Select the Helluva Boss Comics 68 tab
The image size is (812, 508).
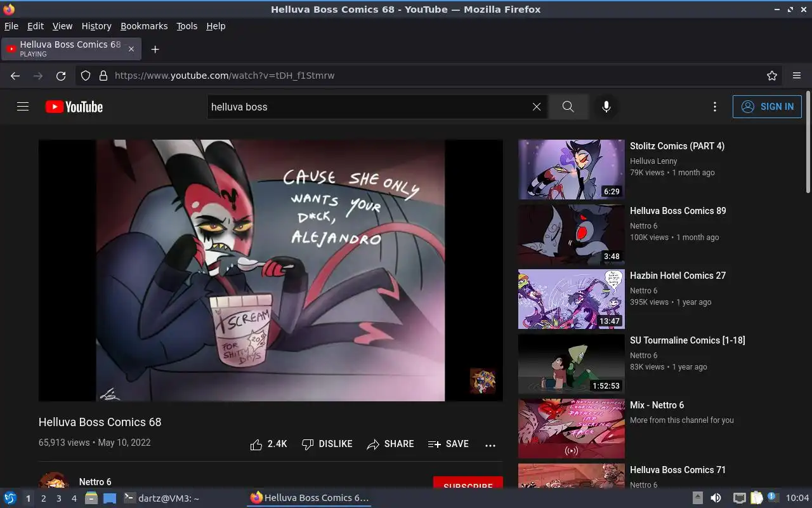pos(71,49)
